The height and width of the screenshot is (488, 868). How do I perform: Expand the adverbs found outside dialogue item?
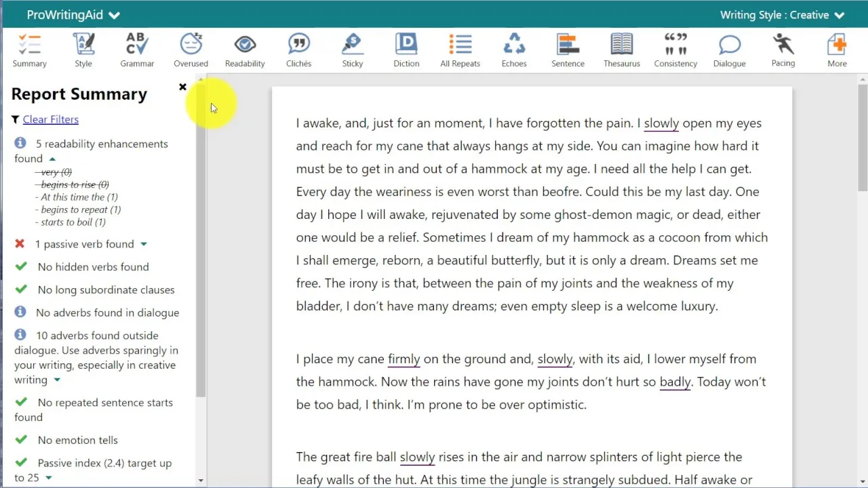(x=57, y=380)
